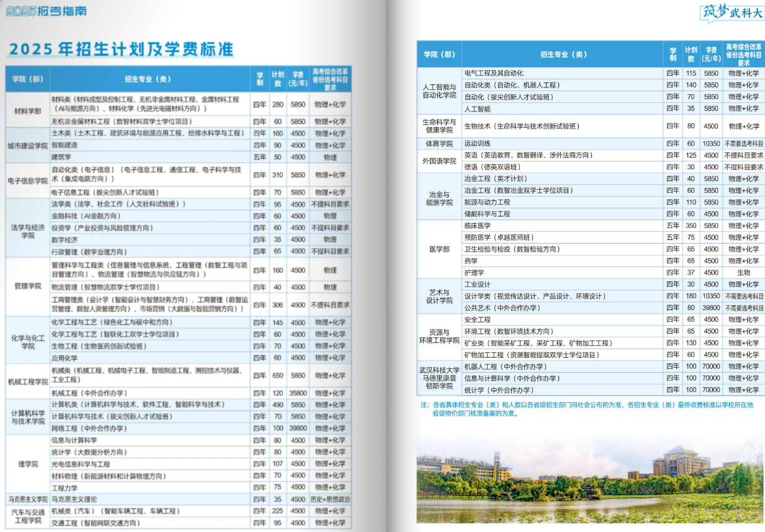Click "交通工程（智能网联交通方向）" major
The width and height of the screenshot is (765, 532).
96,523
